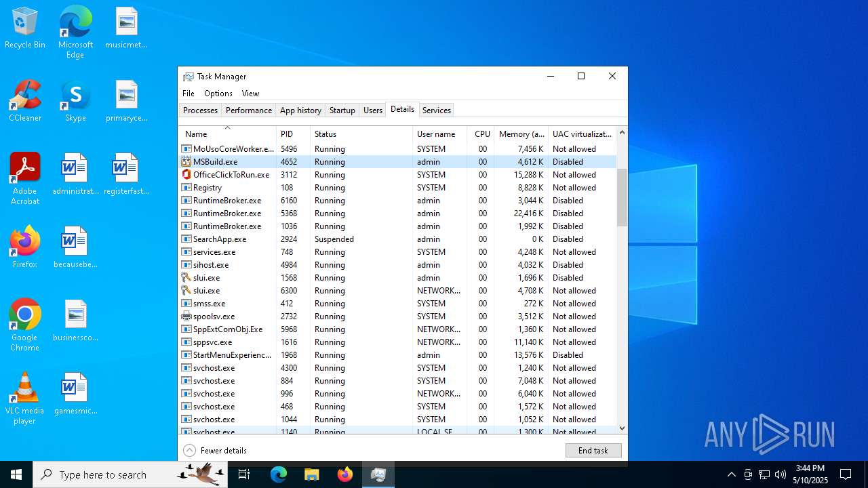Image resolution: width=868 pixels, height=488 pixels.
Task: Click the Windows Start button
Action: click(x=16, y=474)
